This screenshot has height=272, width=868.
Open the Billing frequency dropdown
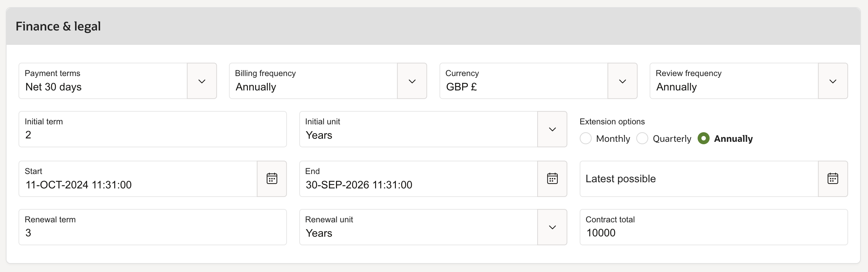pyautogui.click(x=412, y=81)
